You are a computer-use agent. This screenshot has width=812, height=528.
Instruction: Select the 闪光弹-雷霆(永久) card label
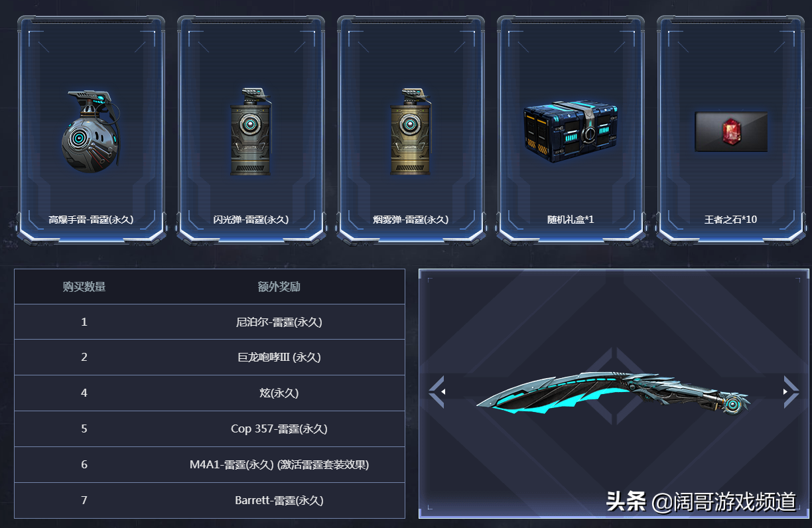click(x=251, y=220)
